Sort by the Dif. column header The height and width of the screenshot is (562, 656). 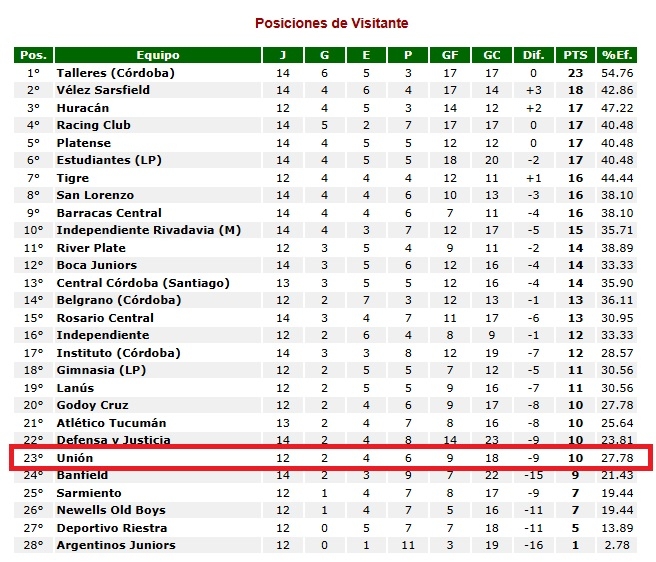534,55
